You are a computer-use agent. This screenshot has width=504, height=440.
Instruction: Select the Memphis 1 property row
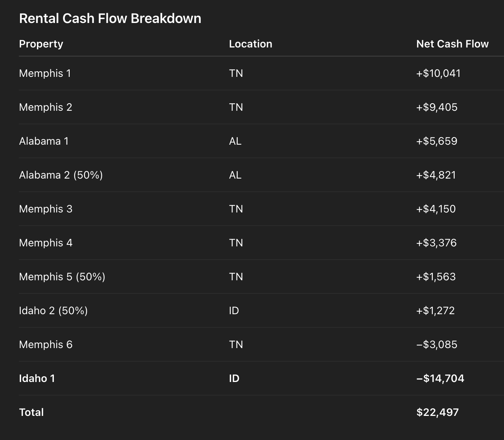[x=45, y=73]
